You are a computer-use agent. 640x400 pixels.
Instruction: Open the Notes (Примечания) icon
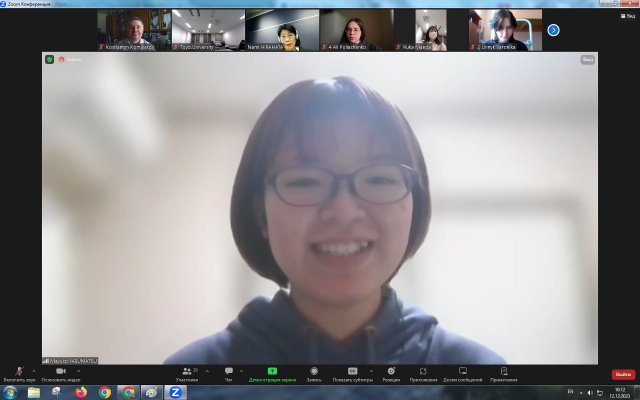pyautogui.click(x=504, y=372)
